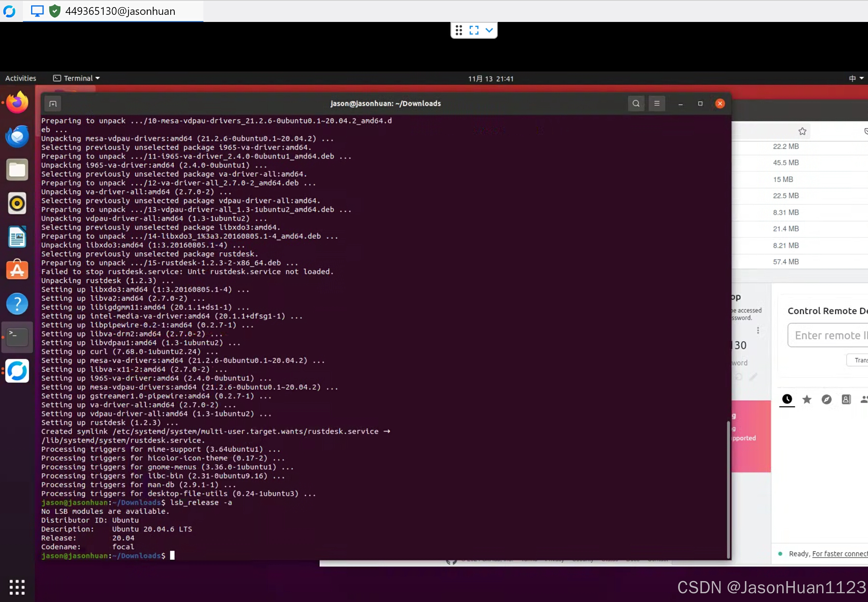This screenshot has height=602, width=868.
Task: Launch Firefox from the dock
Action: [x=17, y=102]
